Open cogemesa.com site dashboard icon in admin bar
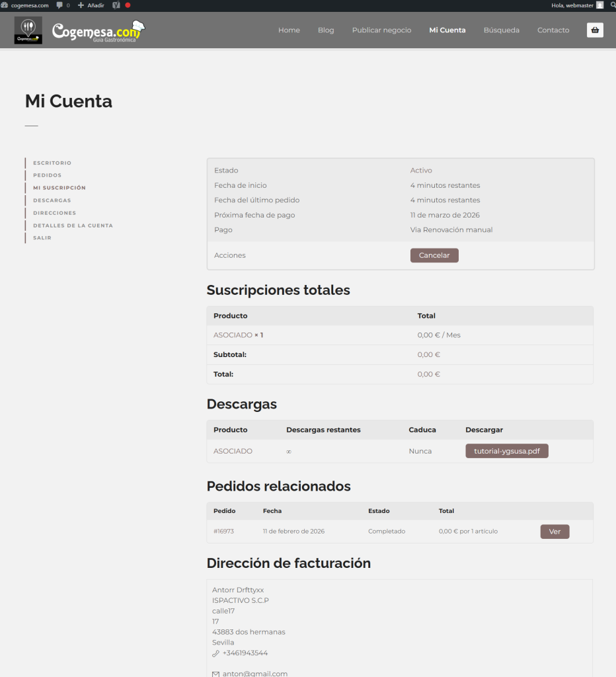This screenshot has width=616, height=677. click(5, 5)
